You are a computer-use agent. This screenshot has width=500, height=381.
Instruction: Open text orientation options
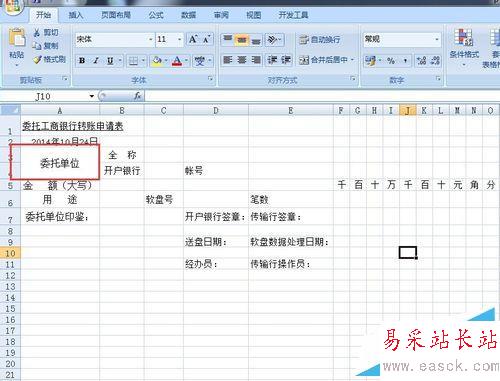[274, 40]
